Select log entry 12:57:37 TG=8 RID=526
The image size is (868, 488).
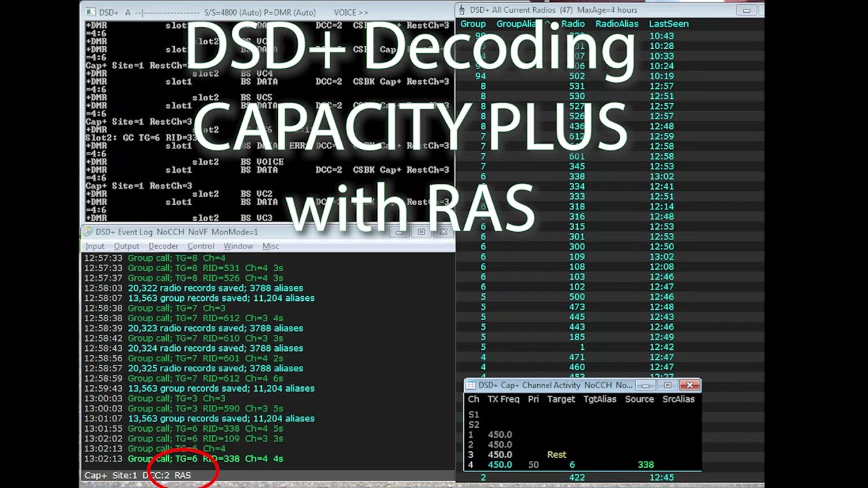coord(184,278)
